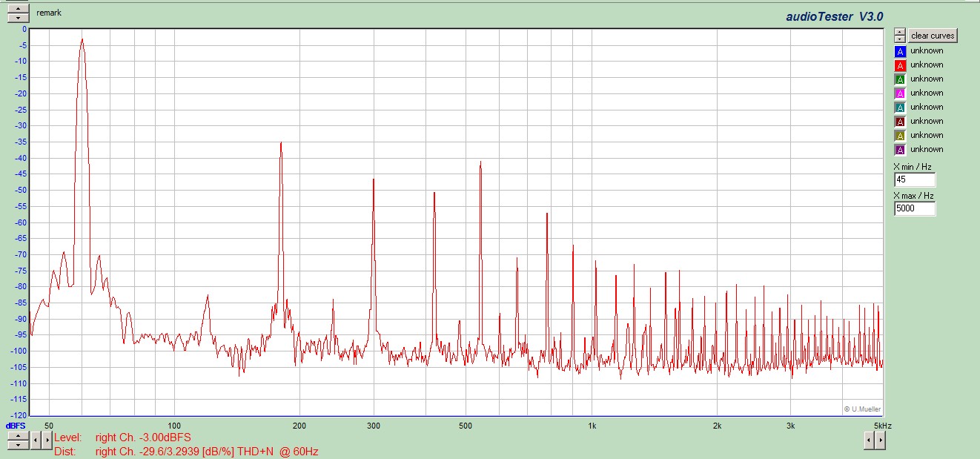Viewport: 980px width, 459px height.
Task: Click the '5kHz' label on the frequency axis
Action: [882, 426]
